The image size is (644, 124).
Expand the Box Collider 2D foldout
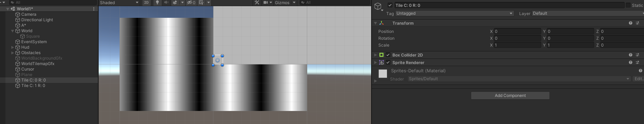(x=375, y=55)
